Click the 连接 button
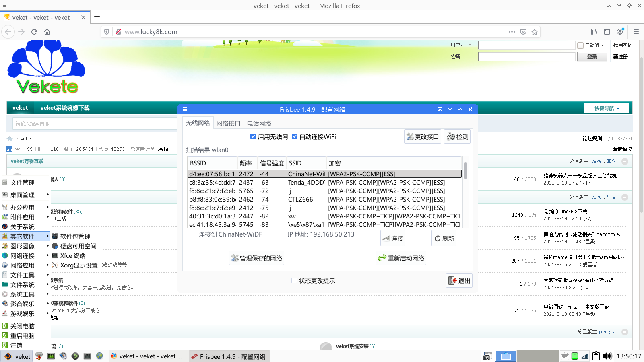This screenshot has height=362, width=644. tap(393, 238)
